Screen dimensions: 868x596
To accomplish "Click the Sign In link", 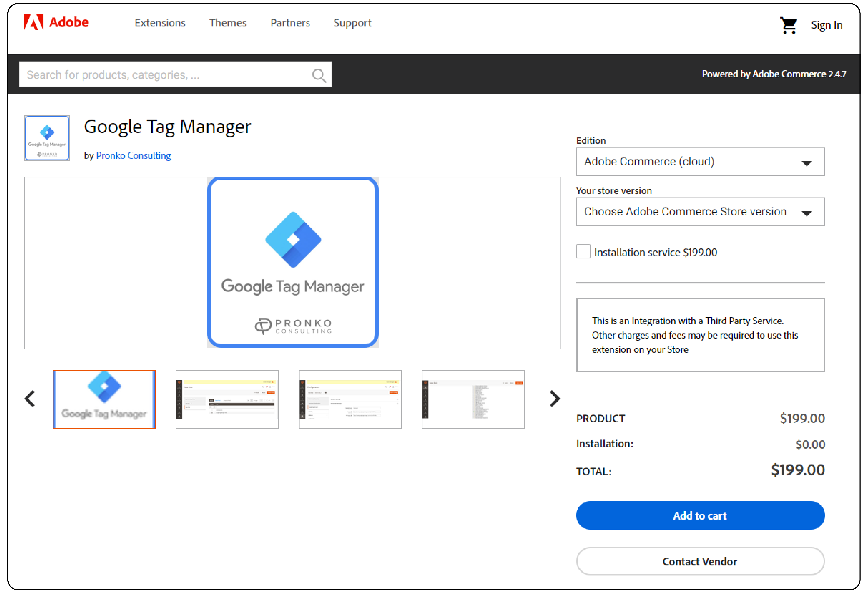I will coord(827,25).
